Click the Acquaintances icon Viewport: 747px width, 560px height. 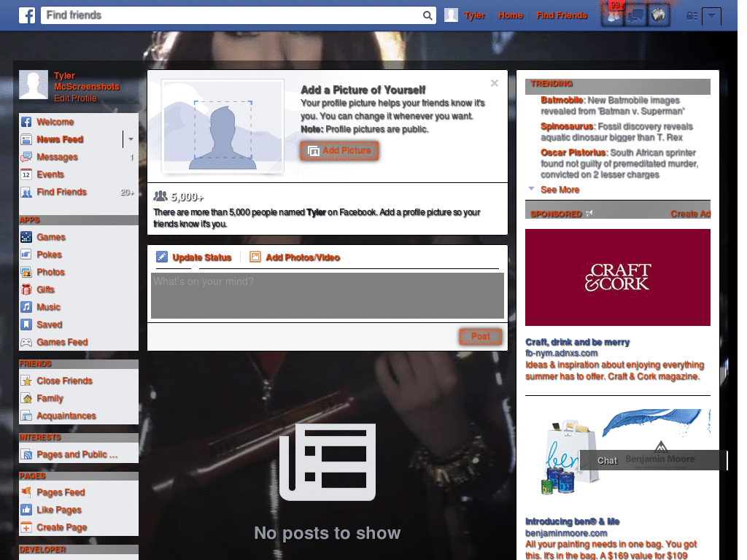26,416
